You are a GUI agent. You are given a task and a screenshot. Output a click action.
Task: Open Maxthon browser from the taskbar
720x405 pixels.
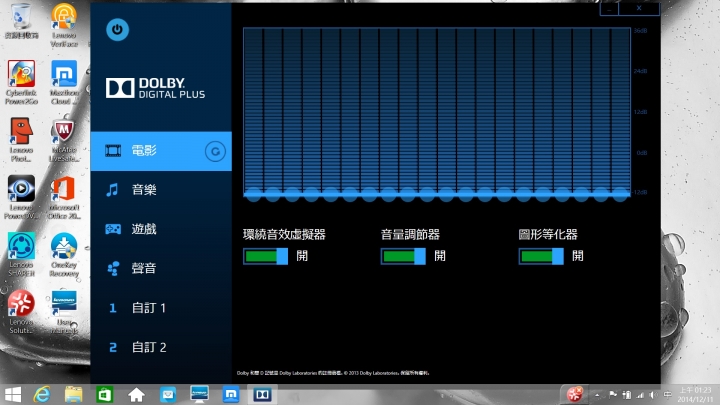(x=231, y=394)
